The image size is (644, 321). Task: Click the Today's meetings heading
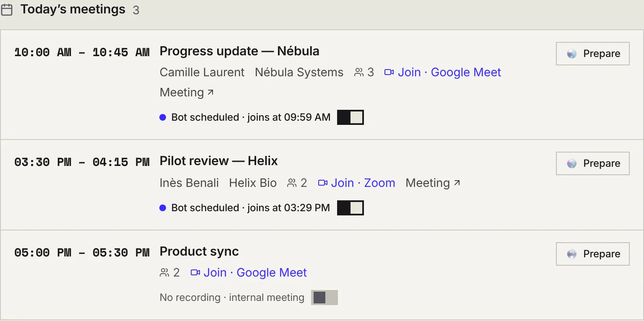point(73,10)
